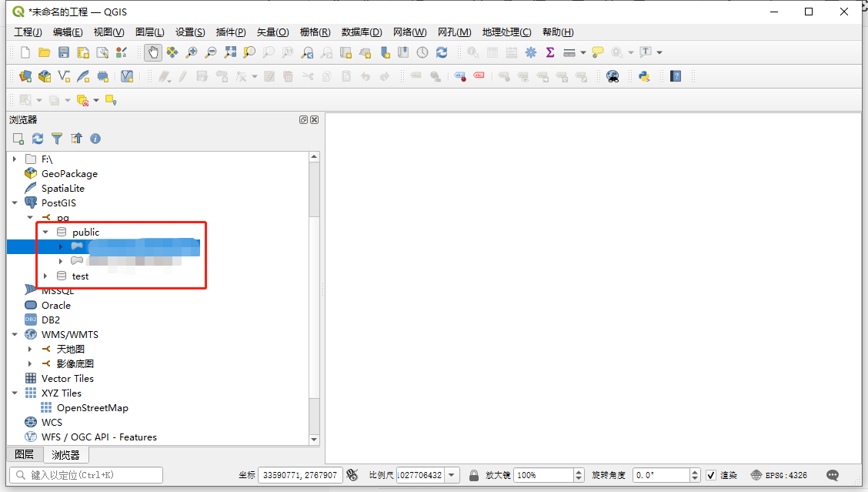Open the Data Source Manager icon
The height and width of the screenshot is (492, 868).
coord(25,76)
